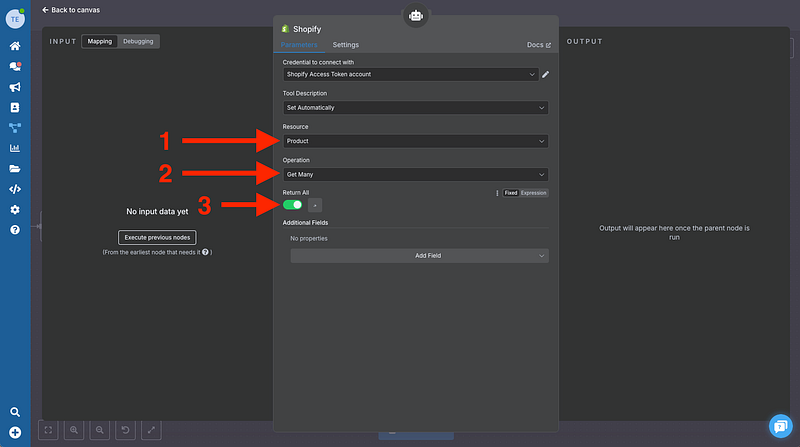Select Fixed mode for Return All
This screenshot has height=447, width=800.
[x=510, y=193]
